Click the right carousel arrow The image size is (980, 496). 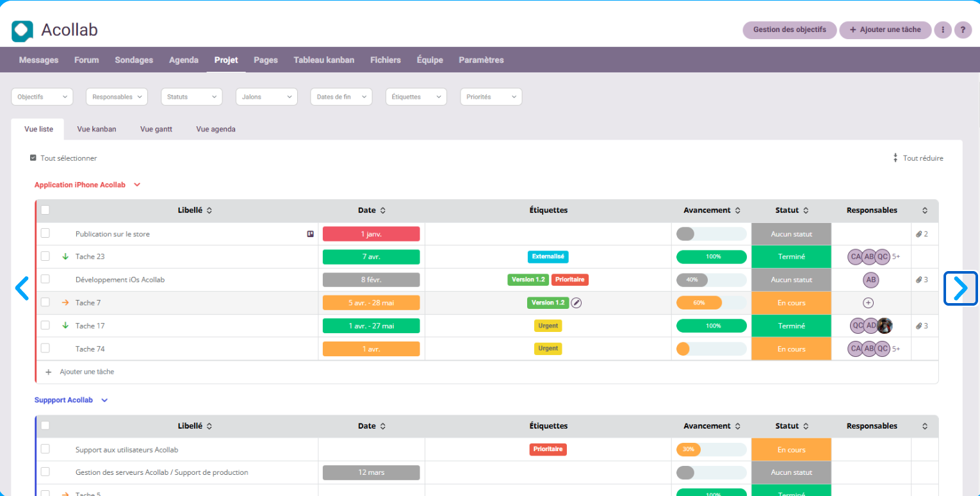(960, 288)
